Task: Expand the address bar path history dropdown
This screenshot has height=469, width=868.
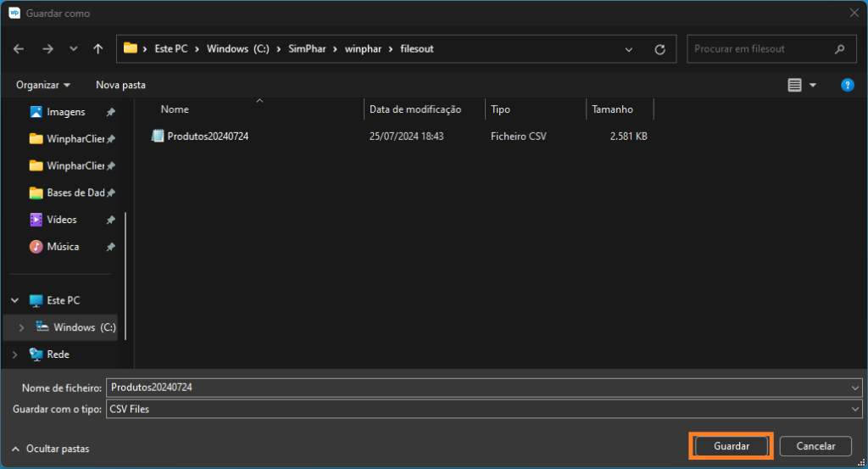Action: pos(629,49)
